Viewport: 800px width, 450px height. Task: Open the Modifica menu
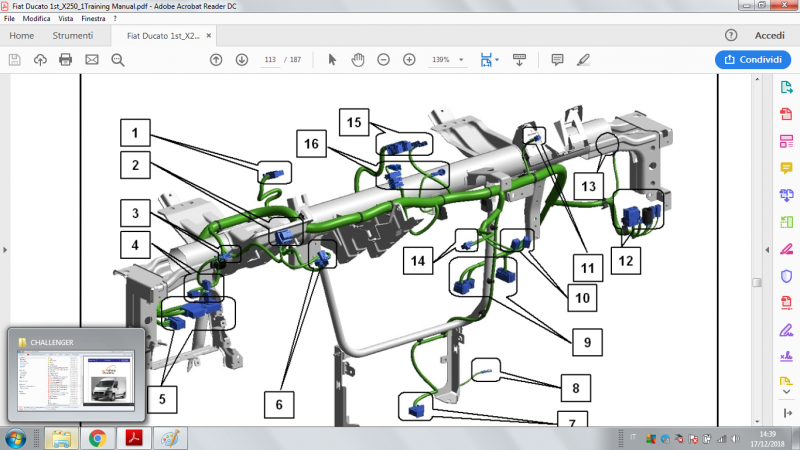pyautogui.click(x=37, y=18)
